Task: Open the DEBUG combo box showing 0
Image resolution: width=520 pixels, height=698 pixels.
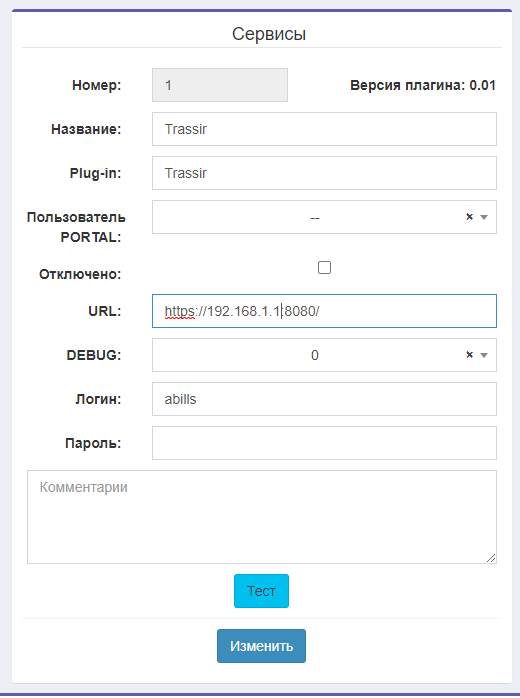Action: pyautogui.click(x=324, y=355)
